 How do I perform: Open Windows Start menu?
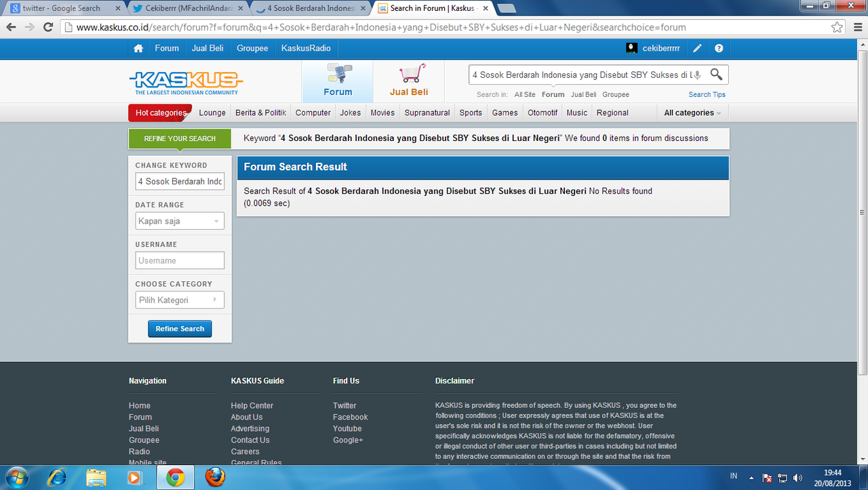(18, 477)
